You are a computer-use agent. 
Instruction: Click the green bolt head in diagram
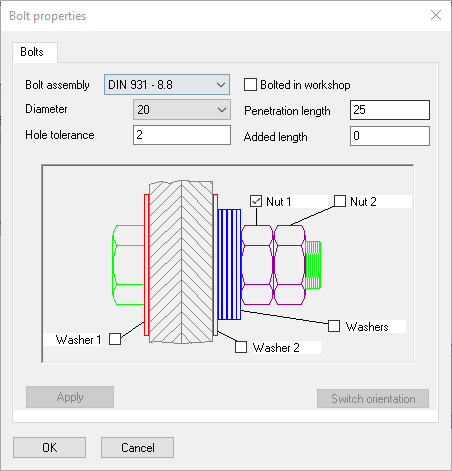click(128, 265)
